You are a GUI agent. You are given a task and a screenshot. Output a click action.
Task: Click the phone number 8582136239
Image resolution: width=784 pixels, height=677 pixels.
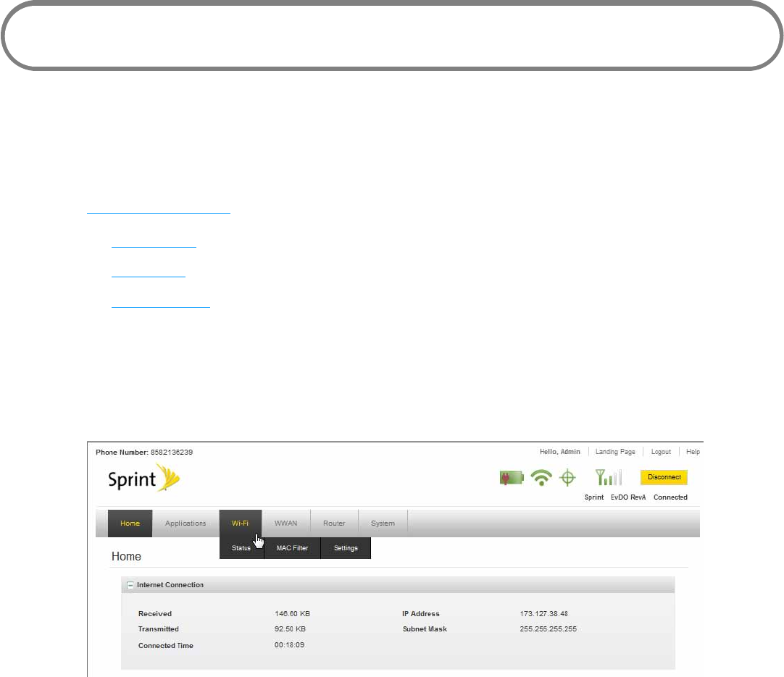point(172,452)
